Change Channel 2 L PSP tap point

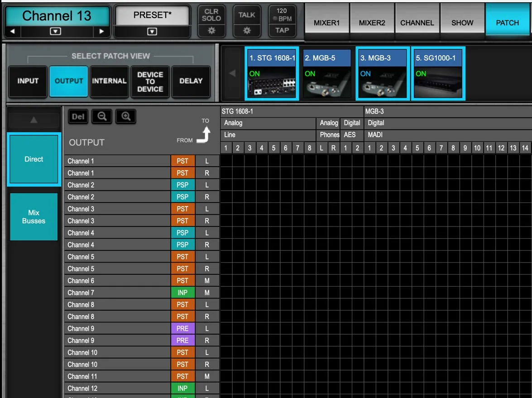pyautogui.click(x=182, y=185)
